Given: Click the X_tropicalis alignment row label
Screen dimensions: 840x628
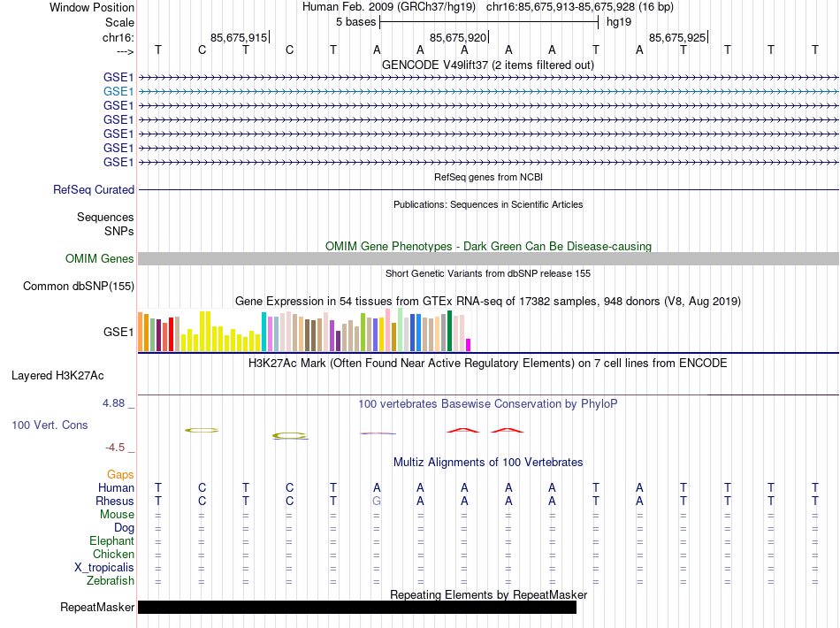Looking at the screenshot, I should tap(104, 568).
